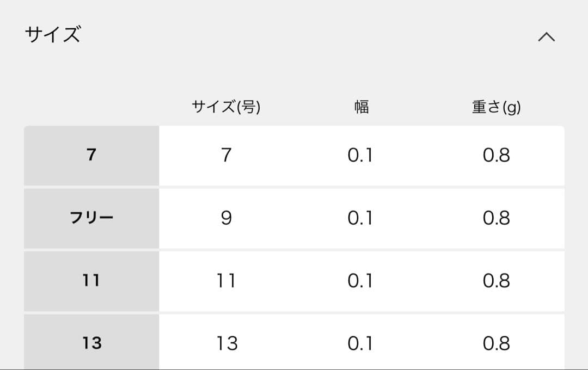Click 0.8 in the row for size 7
Screen dimensions: 588x370
pos(495,155)
